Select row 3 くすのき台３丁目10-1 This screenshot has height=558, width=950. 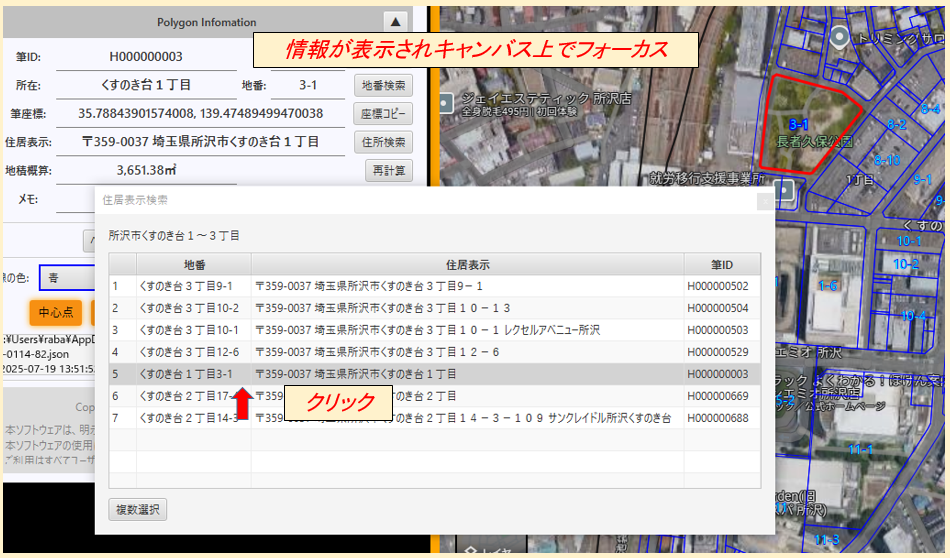tap(434, 330)
